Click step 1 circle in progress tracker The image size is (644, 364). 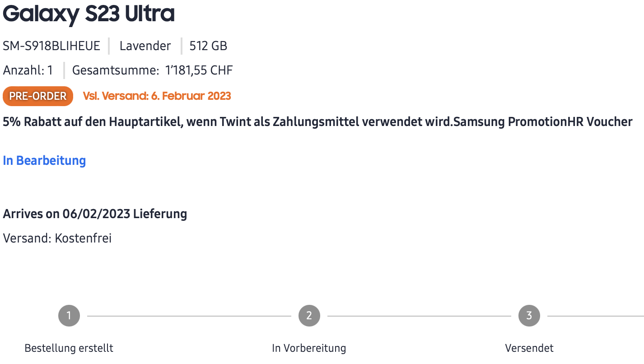(69, 316)
